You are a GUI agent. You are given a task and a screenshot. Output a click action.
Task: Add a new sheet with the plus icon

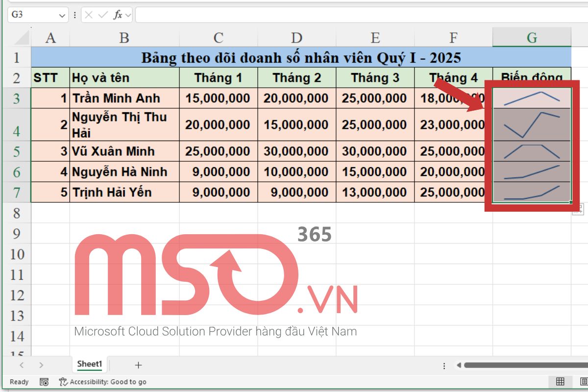coord(138,365)
